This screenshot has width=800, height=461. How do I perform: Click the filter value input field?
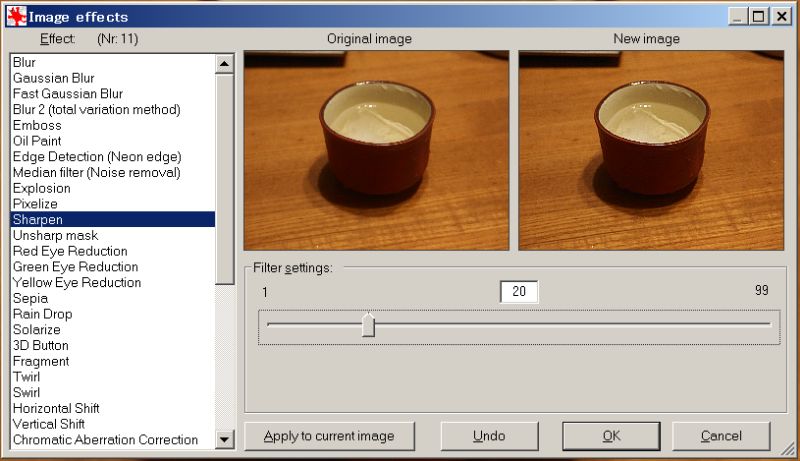(x=519, y=292)
